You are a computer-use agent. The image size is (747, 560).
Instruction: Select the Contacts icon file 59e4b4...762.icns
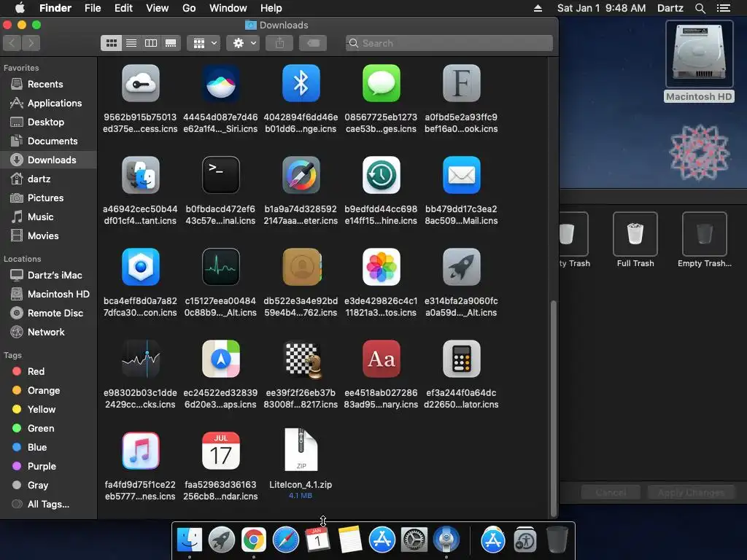tap(301, 267)
